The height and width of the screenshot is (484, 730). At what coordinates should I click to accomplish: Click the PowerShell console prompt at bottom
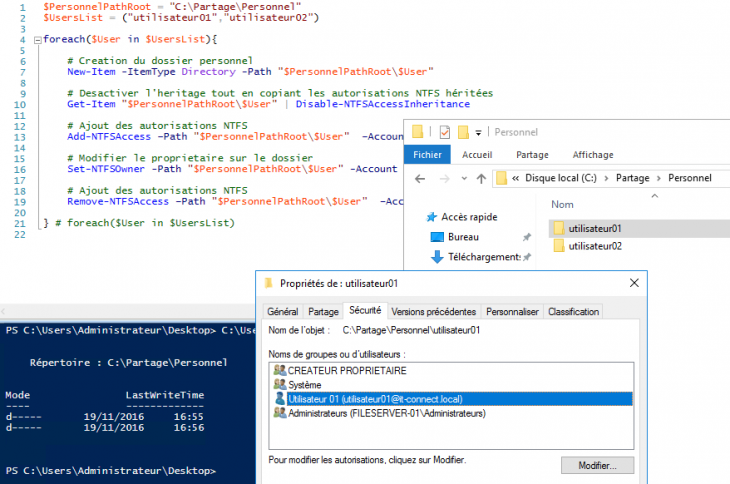[x=111, y=471]
